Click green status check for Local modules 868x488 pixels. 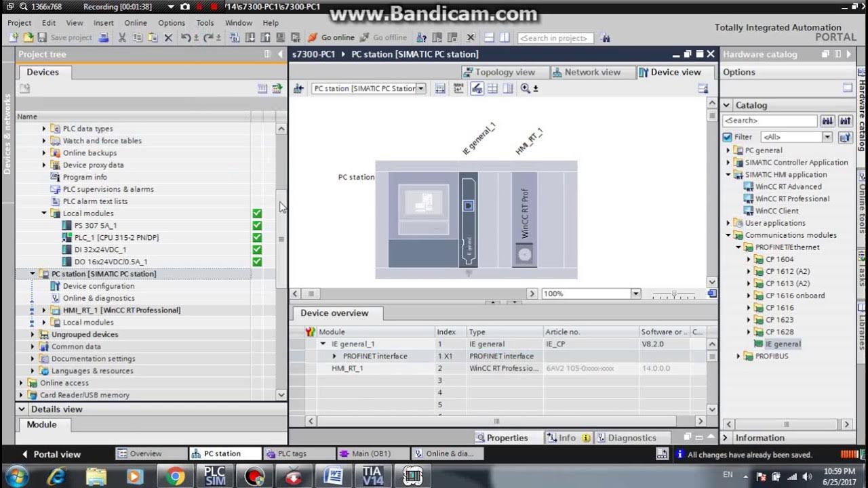click(x=257, y=213)
